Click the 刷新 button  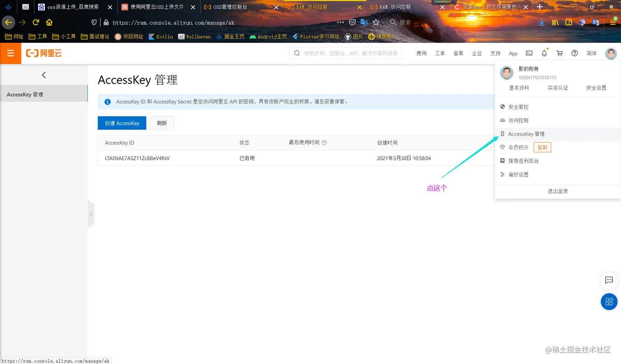[x=161, y=123]
